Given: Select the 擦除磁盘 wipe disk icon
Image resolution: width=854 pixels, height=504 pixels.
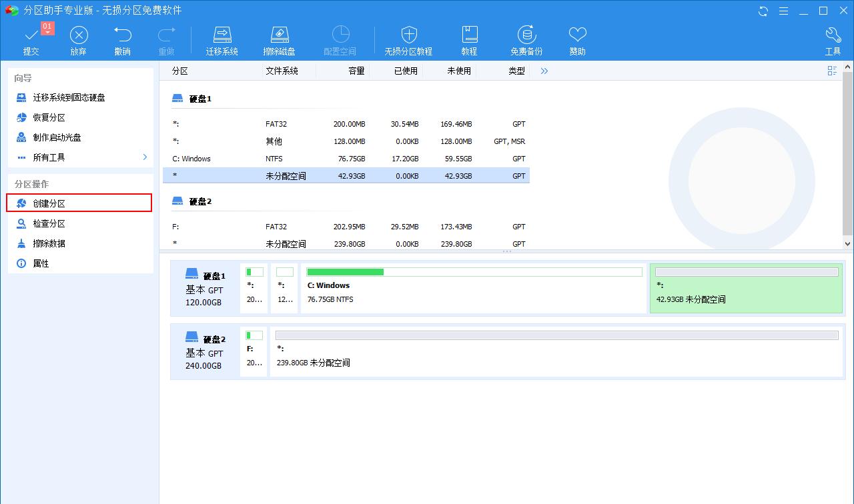Looking at the screenshot, I should (279, 35).
